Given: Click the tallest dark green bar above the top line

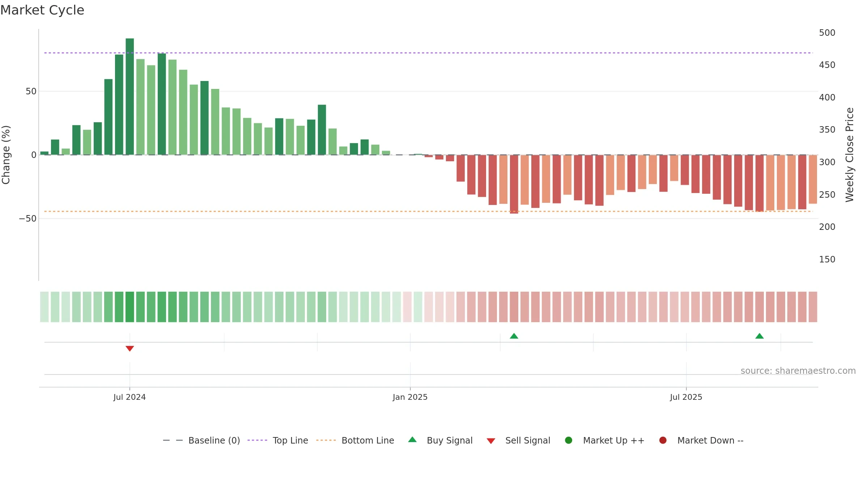Looking at the screenshot, I should tap(130, 97).
